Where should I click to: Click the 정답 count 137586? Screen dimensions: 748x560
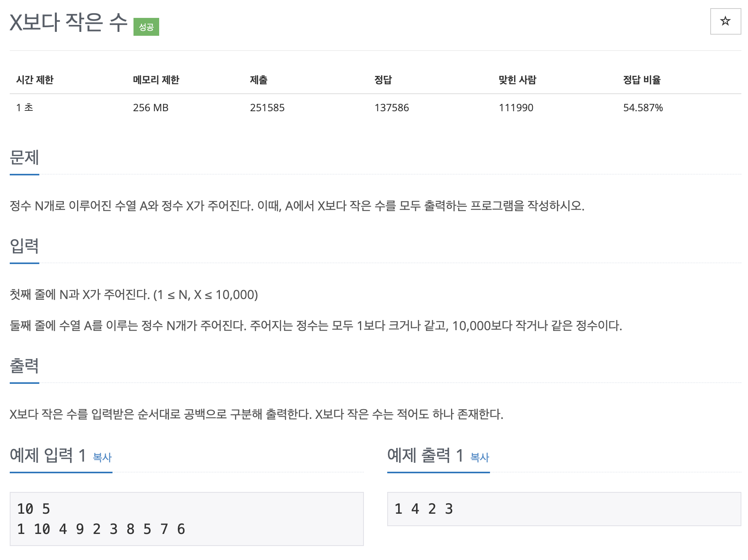(392, 108)
